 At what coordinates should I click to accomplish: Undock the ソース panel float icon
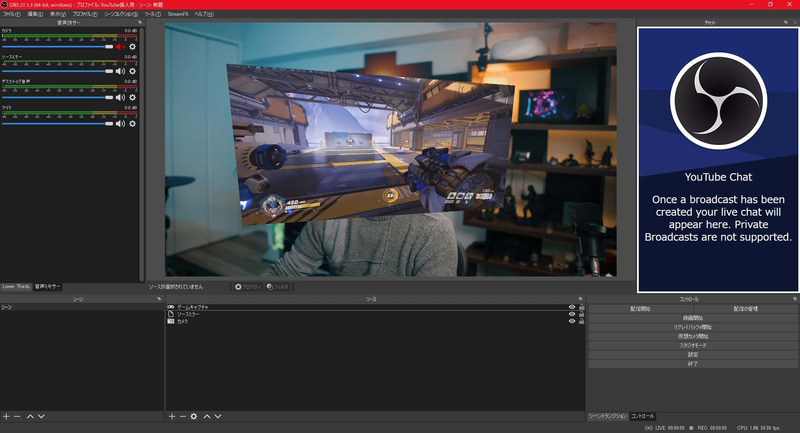tap(580, 299)
